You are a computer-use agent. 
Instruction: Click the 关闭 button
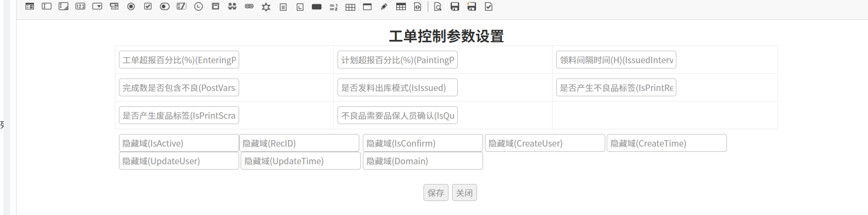tap(464, 193)
